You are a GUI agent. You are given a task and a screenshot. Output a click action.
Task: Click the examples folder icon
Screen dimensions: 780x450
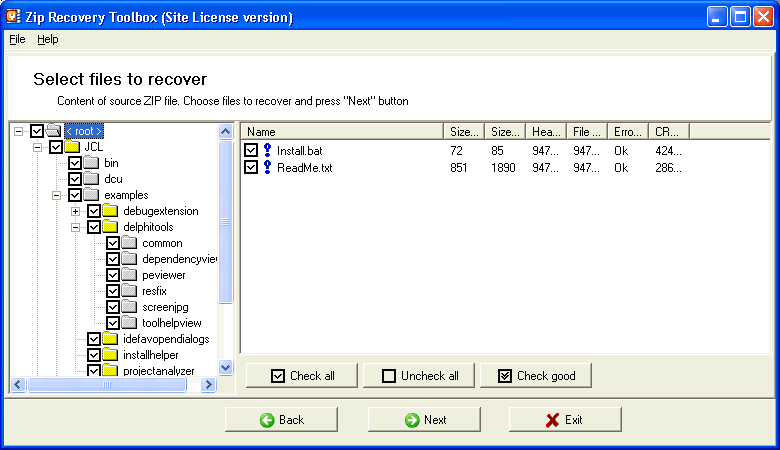coord(92,194)
